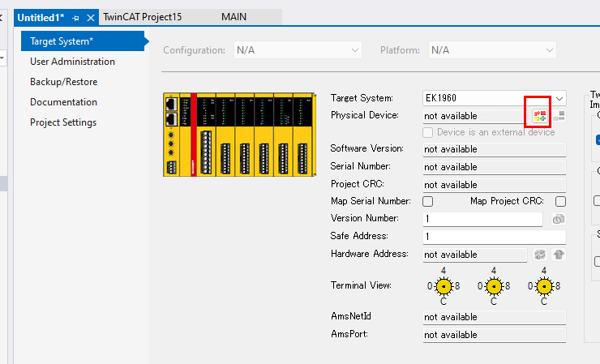Image resolution: width=600 pixels, height=364 pixels.
Task: Toggle Device is an external device checkbox
Action: (428, 132)
